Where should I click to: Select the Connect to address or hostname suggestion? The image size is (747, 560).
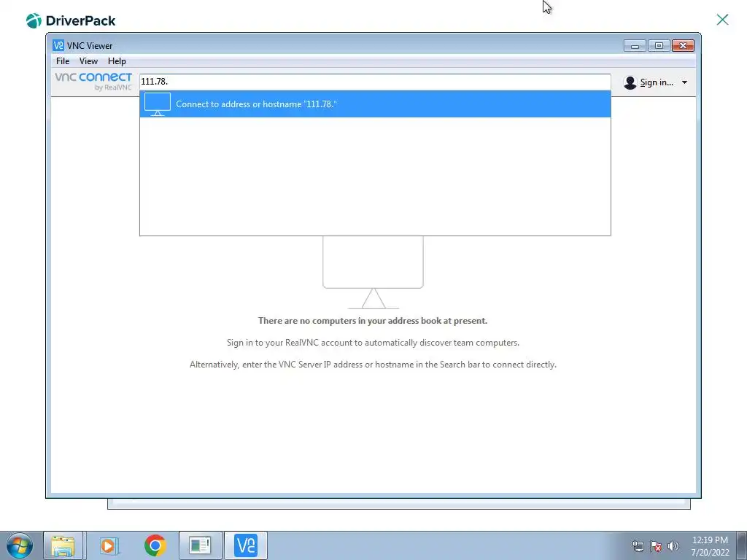click(x=375, y=104)
